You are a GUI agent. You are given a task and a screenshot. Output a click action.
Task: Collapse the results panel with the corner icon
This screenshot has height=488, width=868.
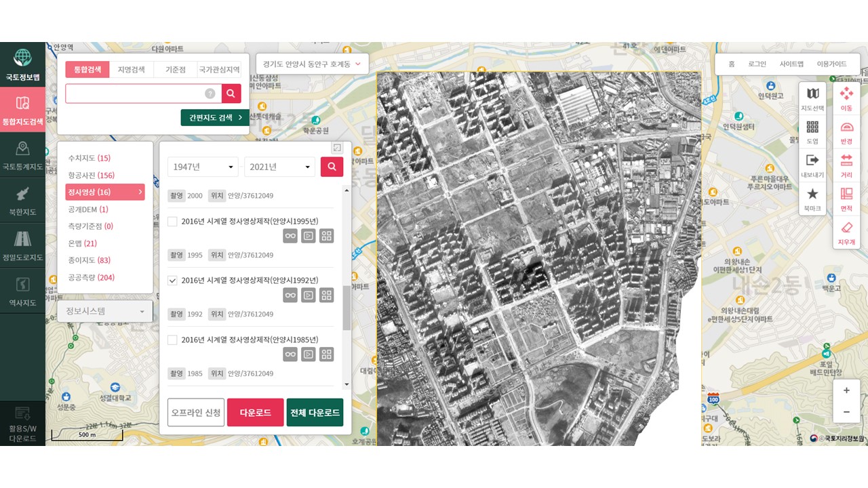[337, 147]
